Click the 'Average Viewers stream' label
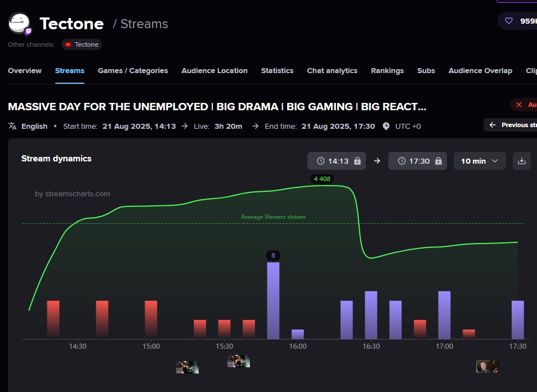The width and height of the screenshot is (537, 392). click(274, 217)
